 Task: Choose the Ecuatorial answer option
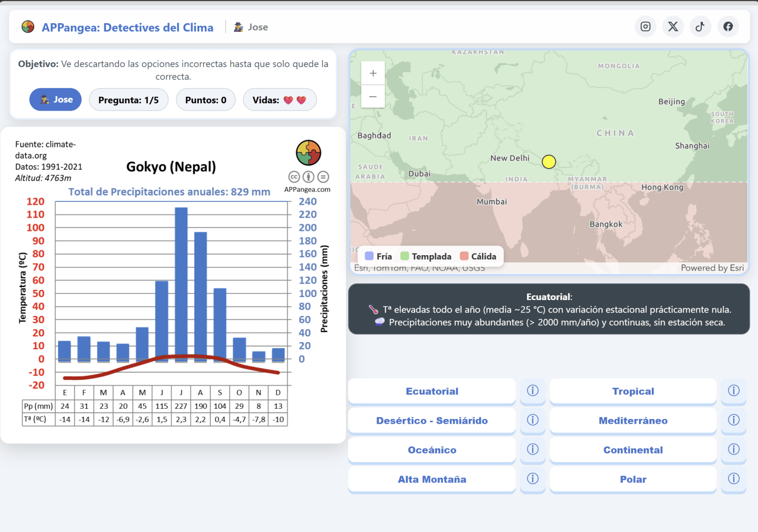(x=432, y=391)
